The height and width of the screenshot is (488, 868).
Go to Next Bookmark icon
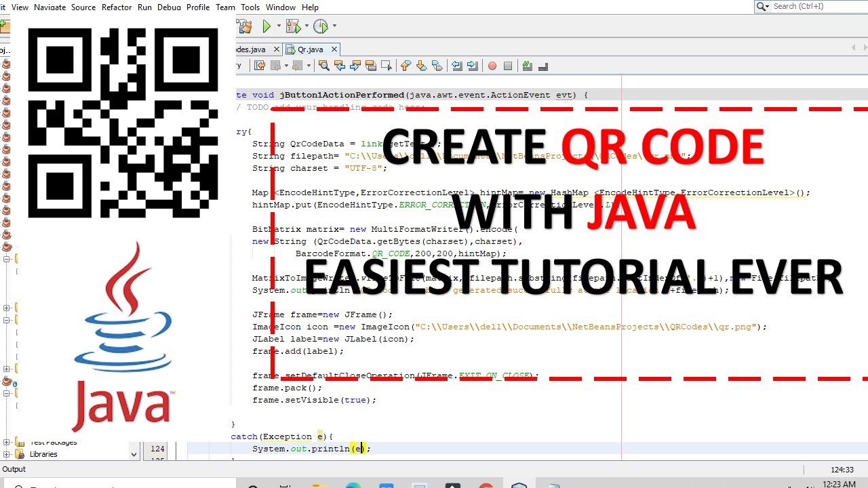(x=421, y=66)
